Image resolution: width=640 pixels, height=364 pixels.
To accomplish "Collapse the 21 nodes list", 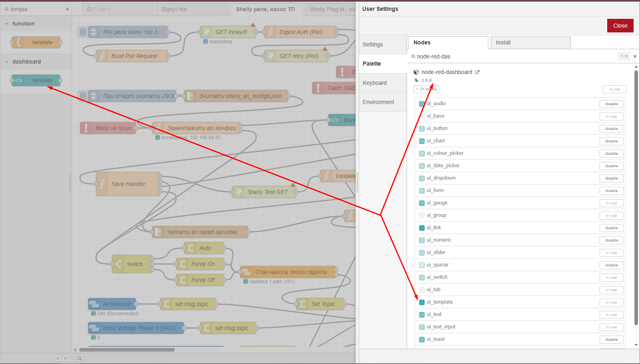I will pos(426,89).
